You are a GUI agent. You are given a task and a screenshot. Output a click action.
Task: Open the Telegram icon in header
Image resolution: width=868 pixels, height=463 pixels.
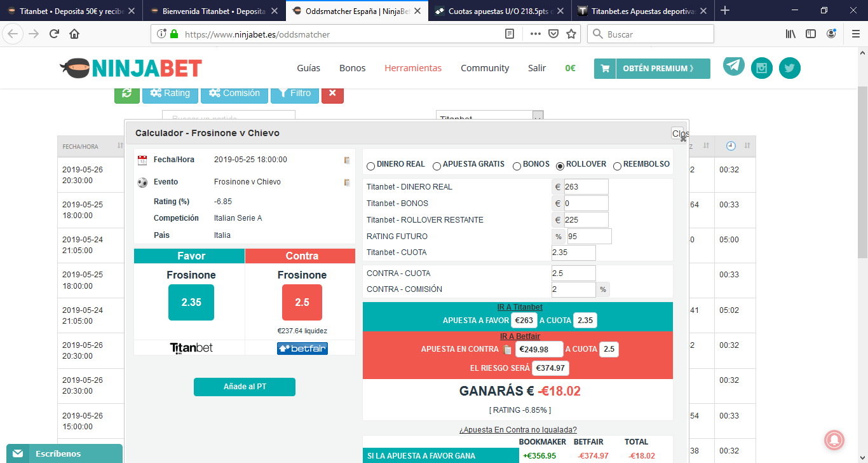pyautogui.click(x=734, y=66)
